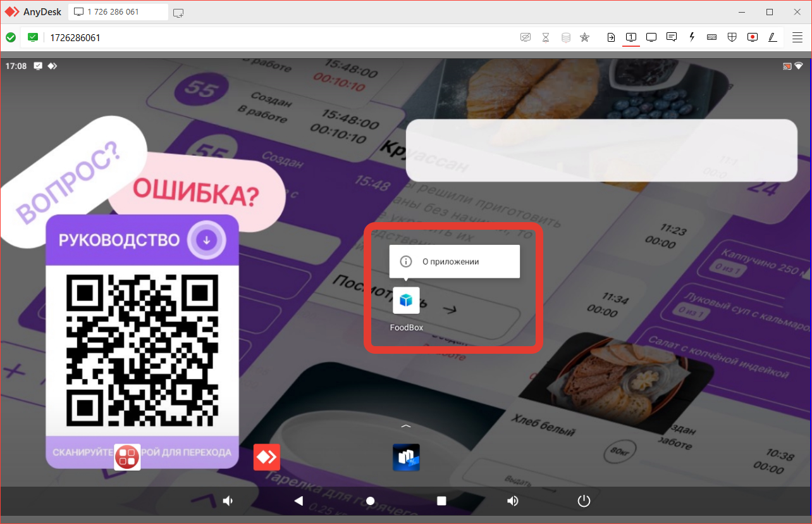Tap the Android home circle button
The image size is (812, 524).
[x=371, y=501]
